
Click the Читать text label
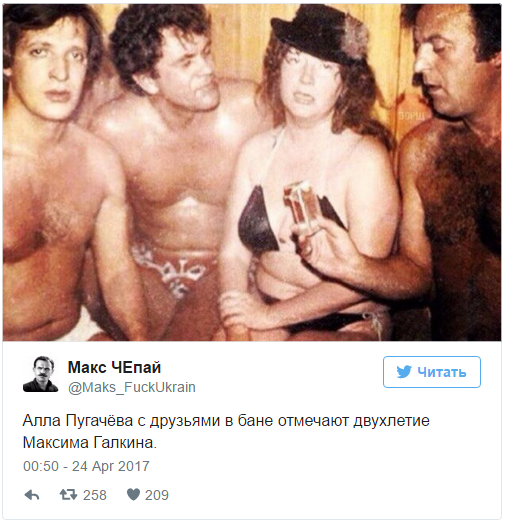click(x=442, y=372)
